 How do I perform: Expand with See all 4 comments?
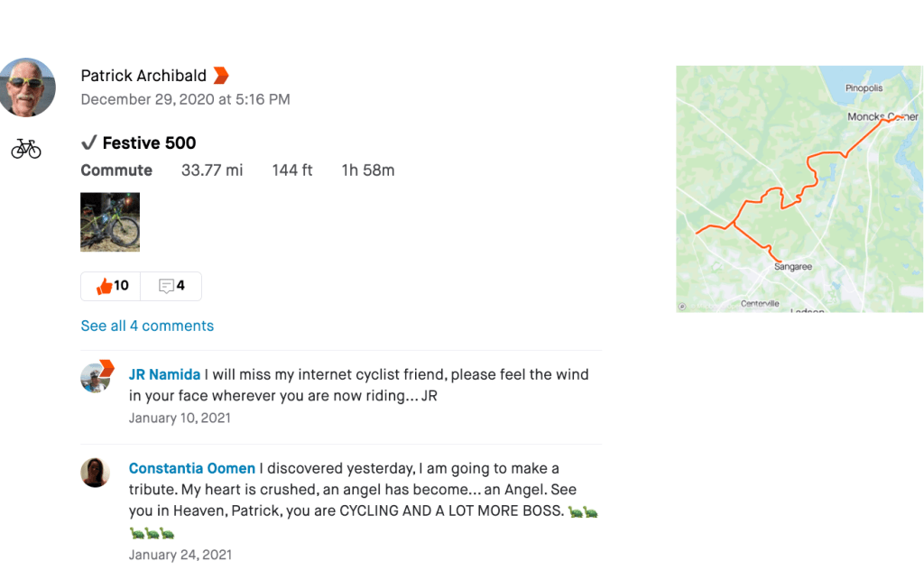click(147, 326)
